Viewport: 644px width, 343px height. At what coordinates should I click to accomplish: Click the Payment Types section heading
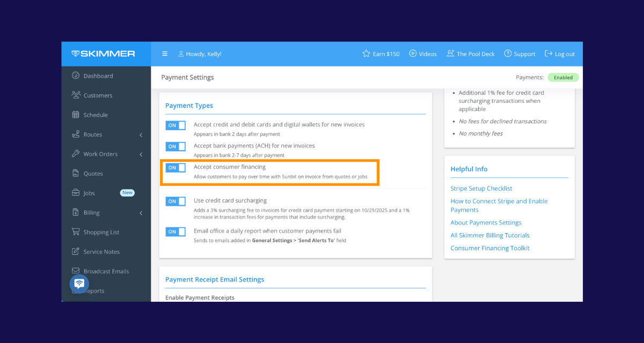pos(189,106)
